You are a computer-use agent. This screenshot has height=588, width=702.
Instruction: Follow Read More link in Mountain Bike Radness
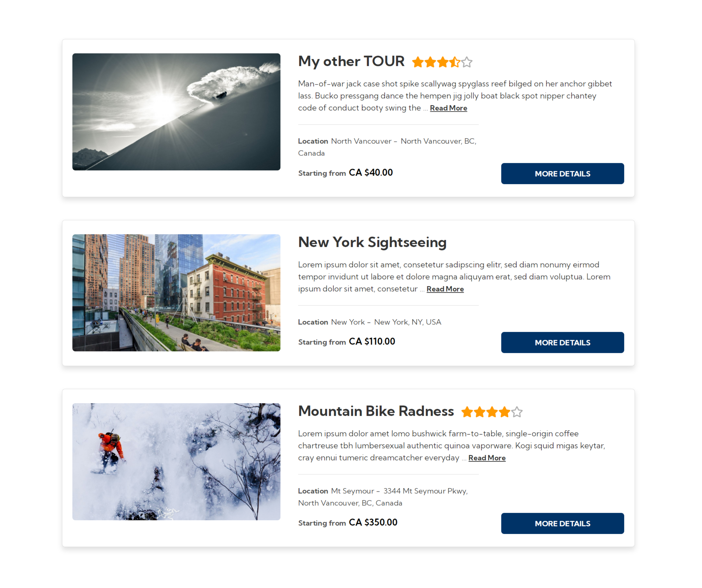(x=487, y=458)
